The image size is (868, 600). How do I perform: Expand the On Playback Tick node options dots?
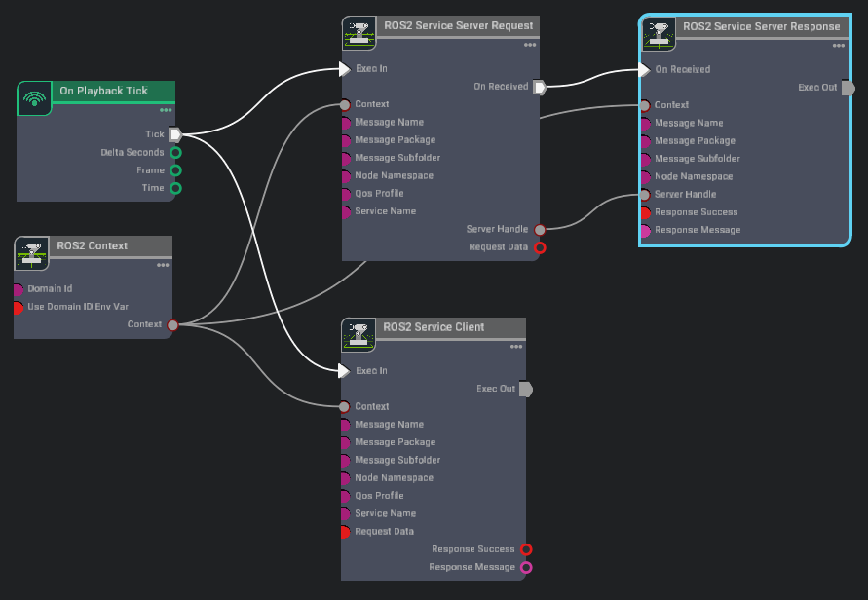(x=166, y=110)
